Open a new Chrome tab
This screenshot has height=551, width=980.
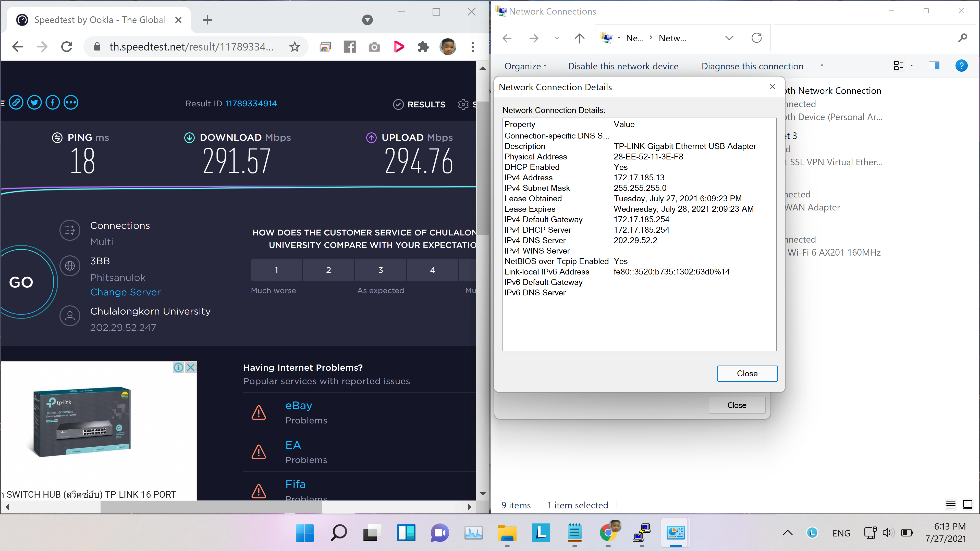[207, 20]
